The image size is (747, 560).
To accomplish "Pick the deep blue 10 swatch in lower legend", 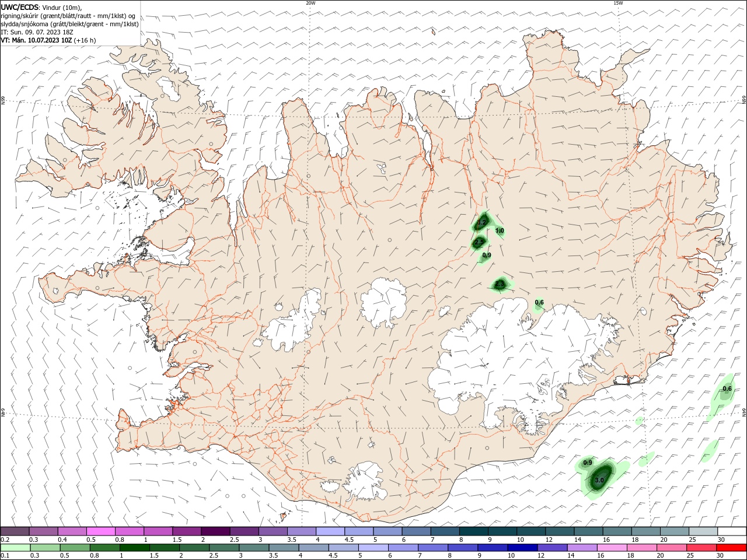I will point(523,548).
